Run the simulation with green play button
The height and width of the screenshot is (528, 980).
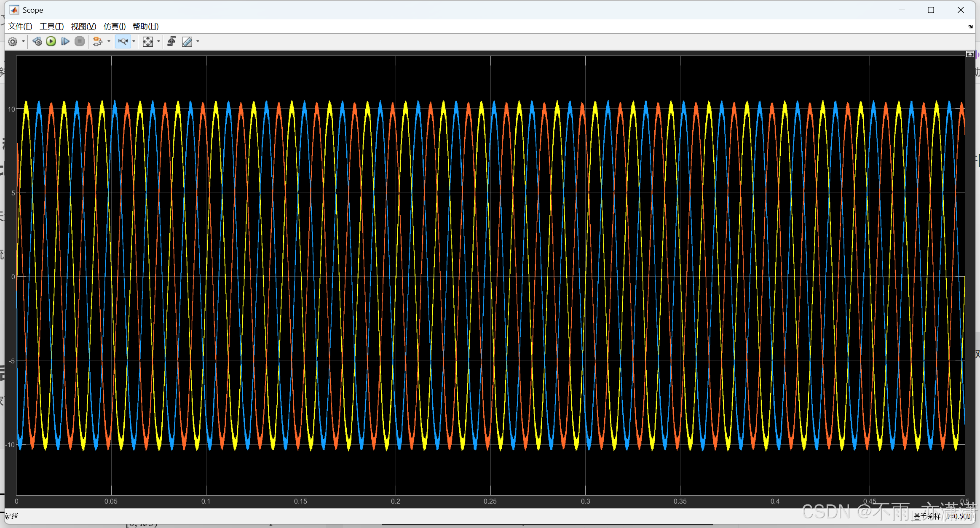coord(51,41)
